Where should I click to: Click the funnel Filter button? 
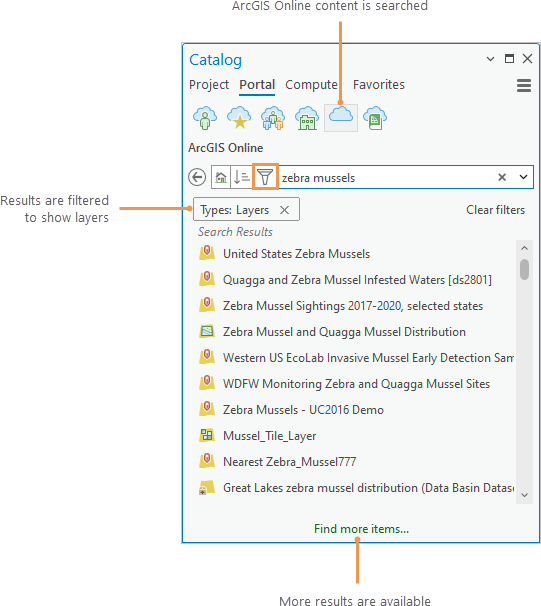tap(265, 177)
